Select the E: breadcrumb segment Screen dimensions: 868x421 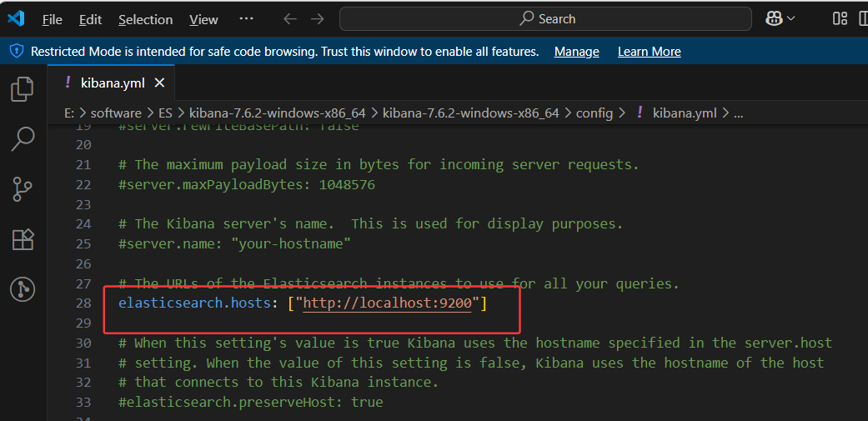click(69, 113)
